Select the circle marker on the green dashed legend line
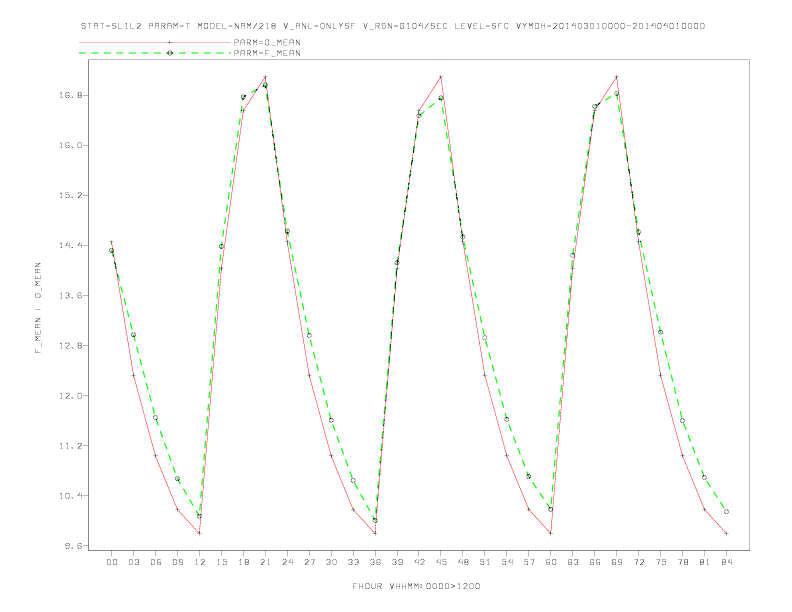Screen dimensions: 792x612 [x=170, y=53]
